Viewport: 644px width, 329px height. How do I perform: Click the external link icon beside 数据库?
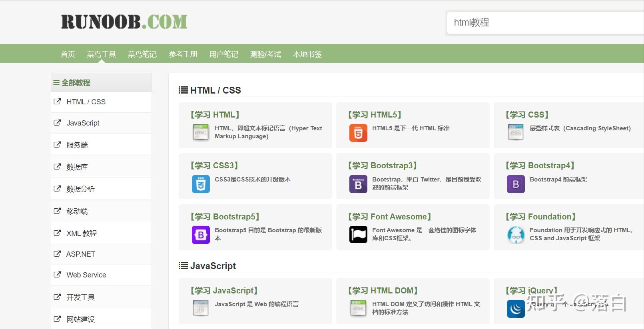58,167
